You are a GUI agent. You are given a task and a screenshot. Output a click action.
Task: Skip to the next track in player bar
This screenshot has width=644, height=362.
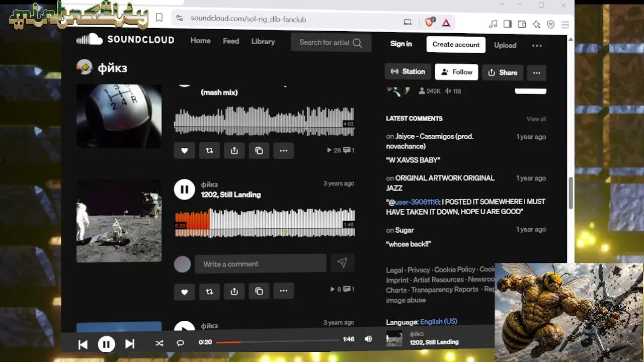point(130,344)
